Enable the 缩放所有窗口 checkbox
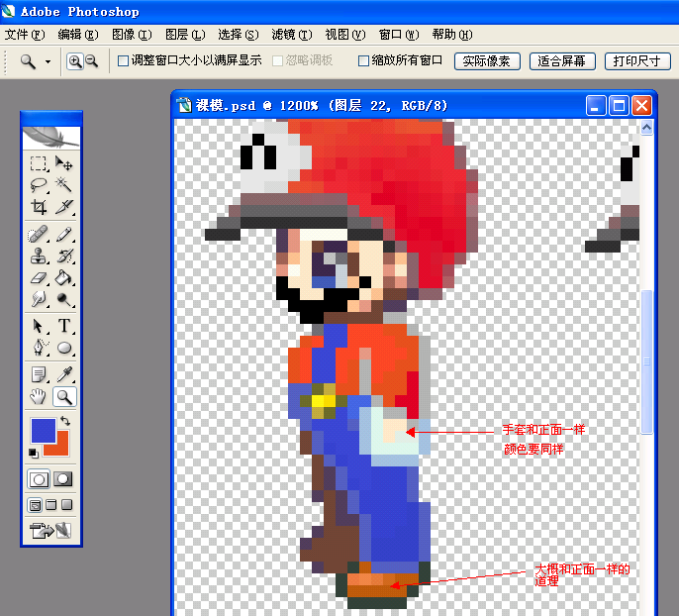The width and height of the screenshot is (679, 616). coord(363,61)
